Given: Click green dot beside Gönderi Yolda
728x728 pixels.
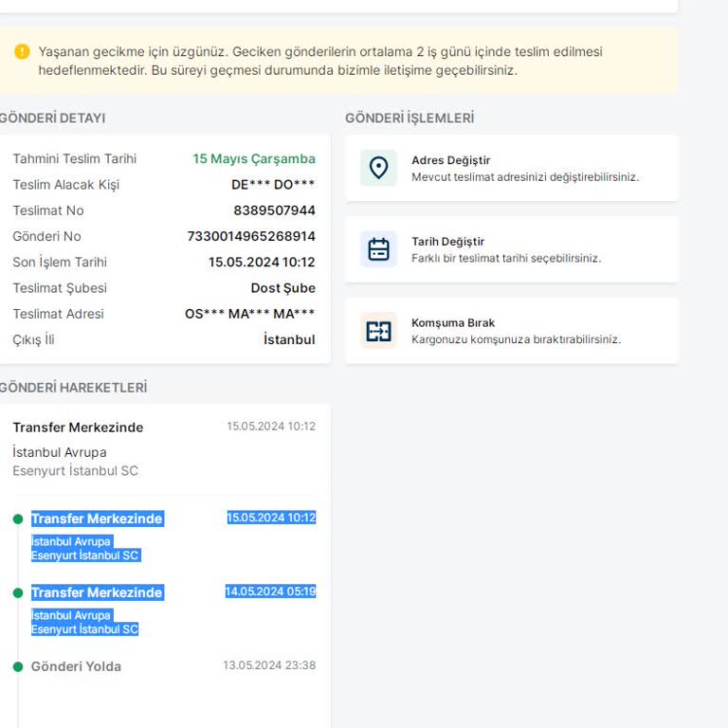Looking at the screenshot, I should pyautogui.click(x=18, y=666).
